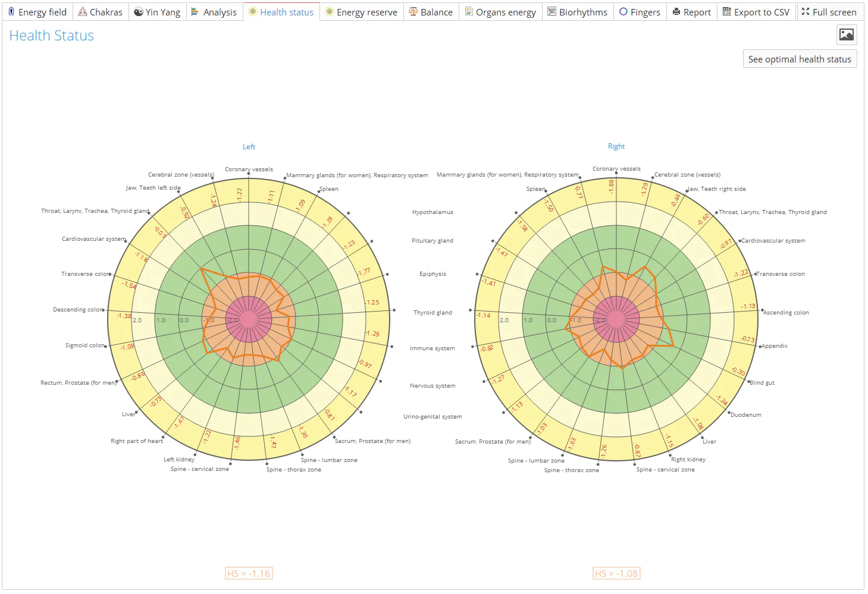Click the Fingers circle icon
This screenshot has width=868, height=594.
[623, 12]
